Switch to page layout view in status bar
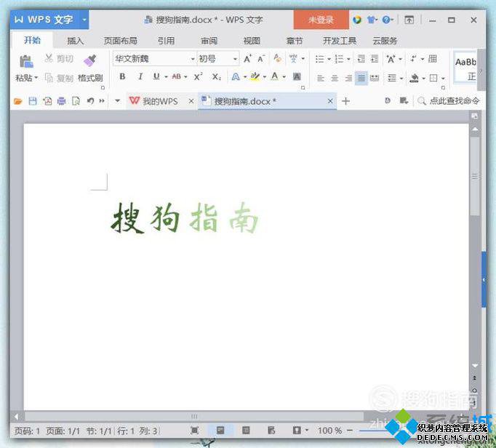This screenshot has height=448, width=496. 220,431
